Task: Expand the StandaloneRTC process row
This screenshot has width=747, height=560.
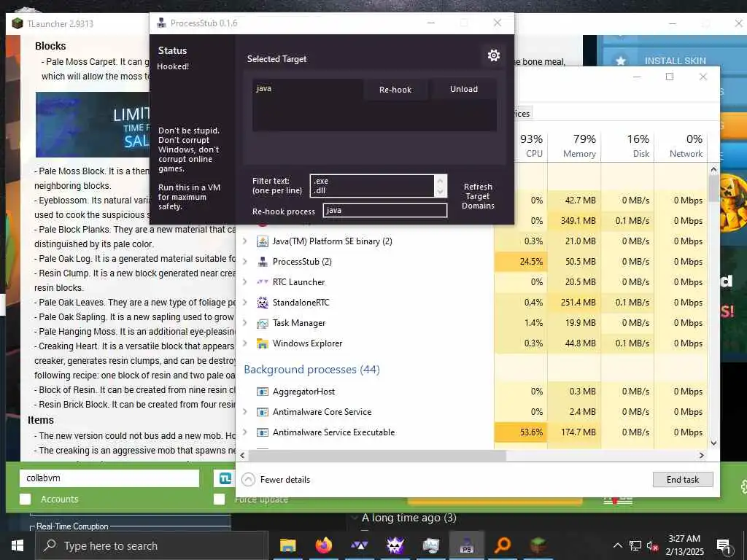Action: pyautogui.click(x=245, y=303)
